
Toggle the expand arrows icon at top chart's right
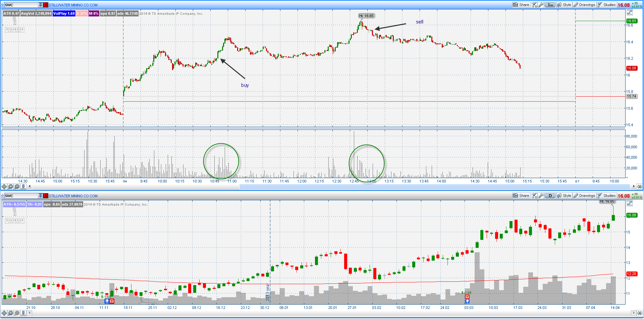coord(640,187)
